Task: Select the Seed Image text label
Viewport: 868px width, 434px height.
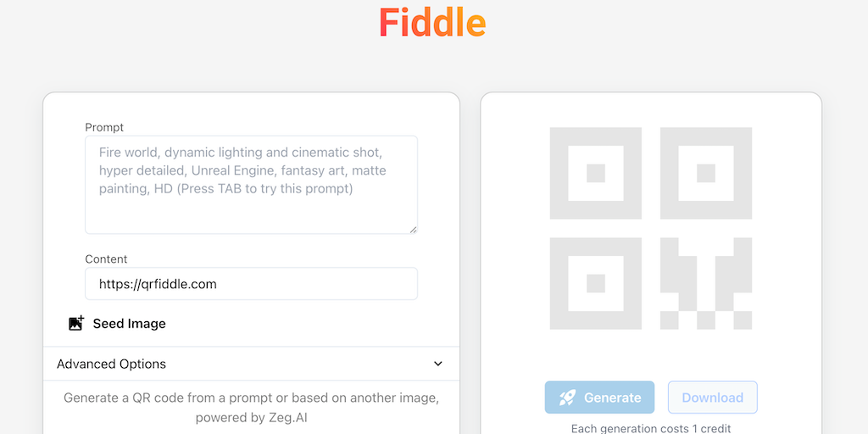Action: pyautogui.click(x=129, y=323)
